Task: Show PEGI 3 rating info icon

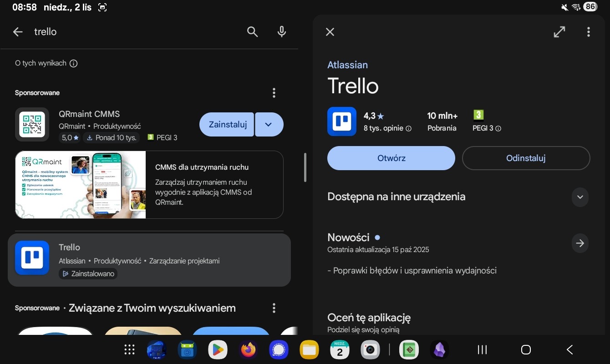Action: tap(498, 129)
